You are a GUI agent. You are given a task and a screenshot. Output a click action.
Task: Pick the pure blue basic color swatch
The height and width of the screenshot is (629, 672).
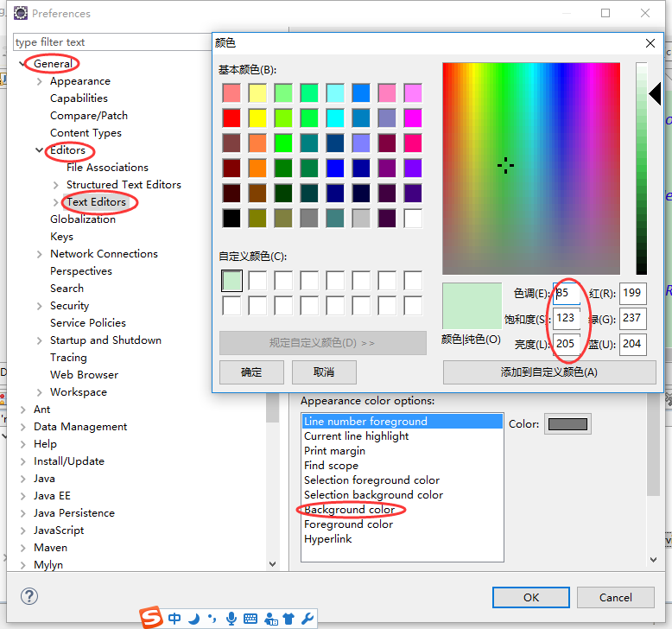[335, 168]
